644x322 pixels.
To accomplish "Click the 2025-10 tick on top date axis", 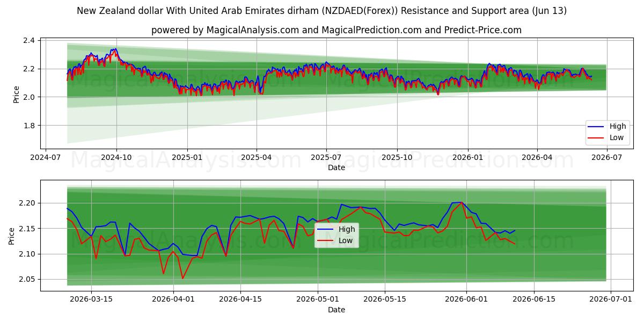I will 397,157.
